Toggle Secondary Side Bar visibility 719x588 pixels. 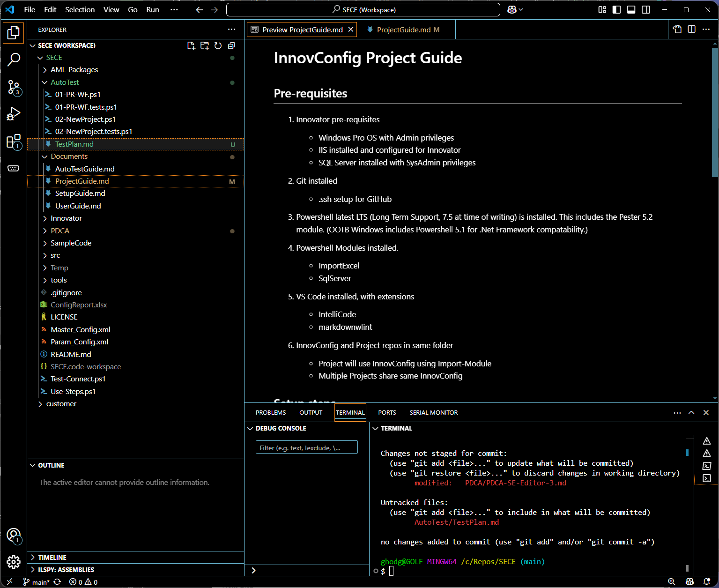646,9
